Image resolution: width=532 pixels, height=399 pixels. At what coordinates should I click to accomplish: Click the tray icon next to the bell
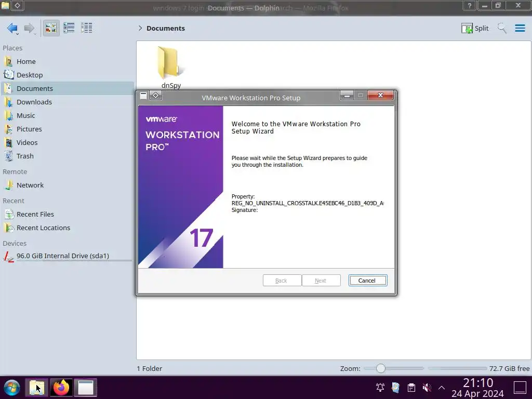point(395,388)
